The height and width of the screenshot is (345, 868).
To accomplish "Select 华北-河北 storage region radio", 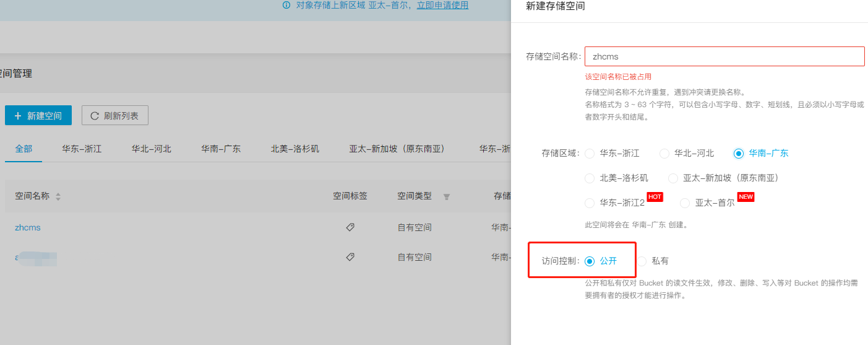I will tap(664, 154).
